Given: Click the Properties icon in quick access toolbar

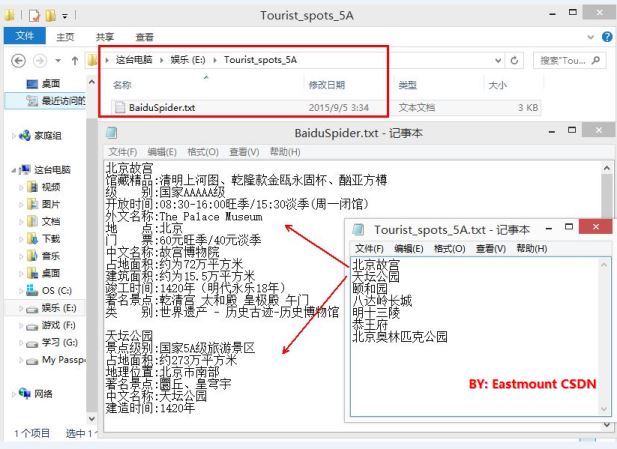Looking at the screenshot, I should click(x=35, y=16).
